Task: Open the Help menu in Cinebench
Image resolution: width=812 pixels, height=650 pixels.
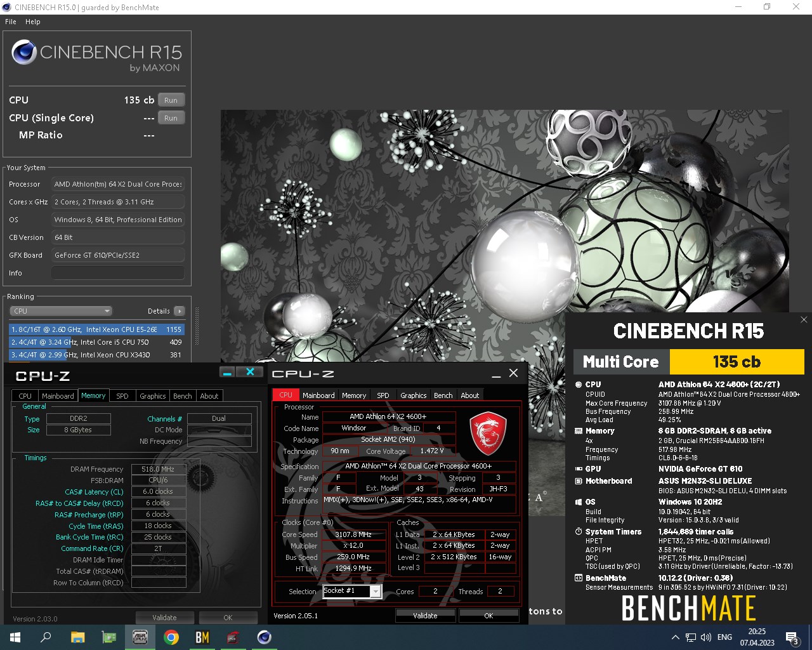Action: point(33,22)
